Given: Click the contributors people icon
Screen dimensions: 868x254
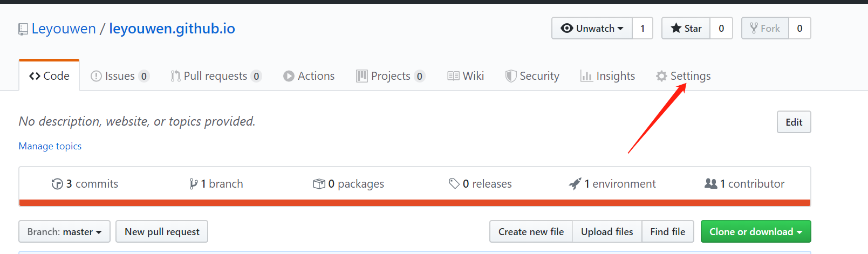Looking at the screenshot, I should (x=710, y=184).
